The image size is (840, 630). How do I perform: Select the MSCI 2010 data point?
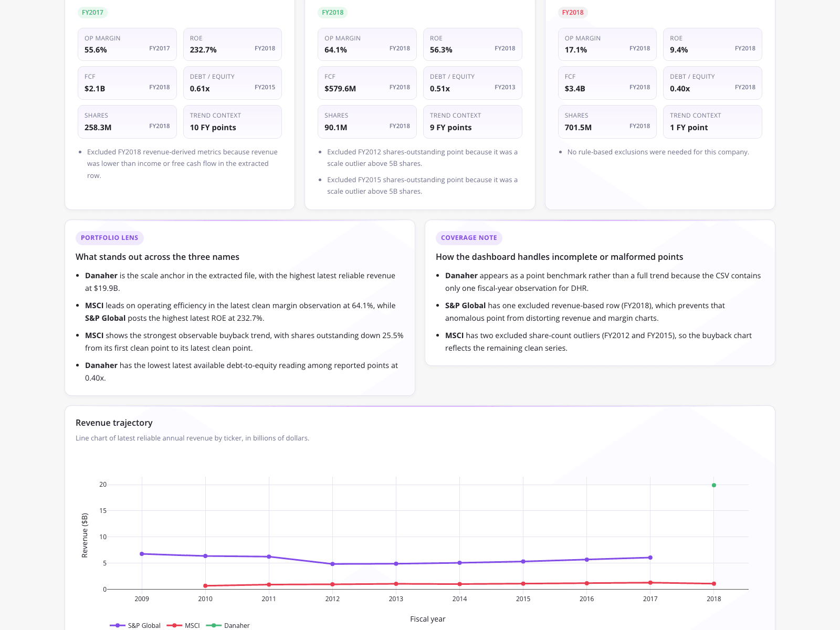[205, 585]
